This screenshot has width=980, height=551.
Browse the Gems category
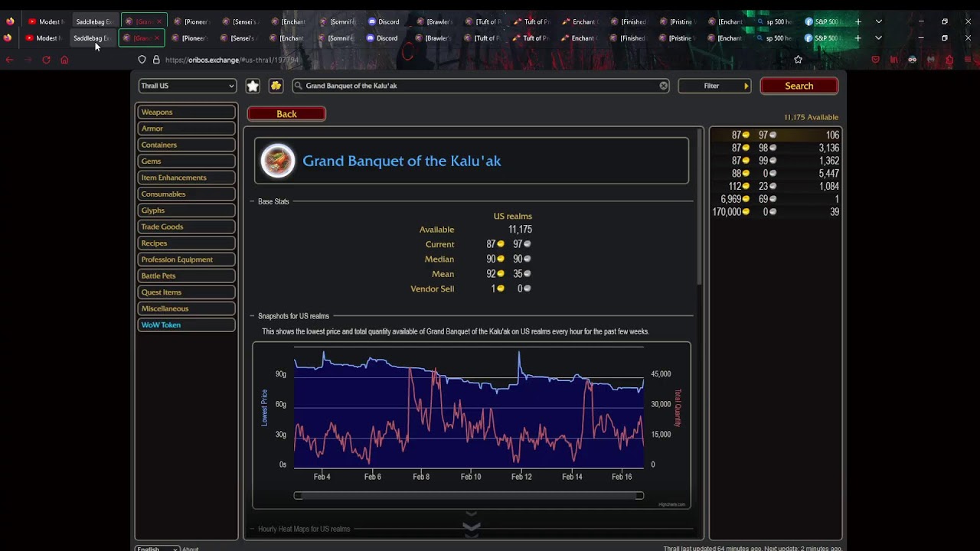(187, 161)
